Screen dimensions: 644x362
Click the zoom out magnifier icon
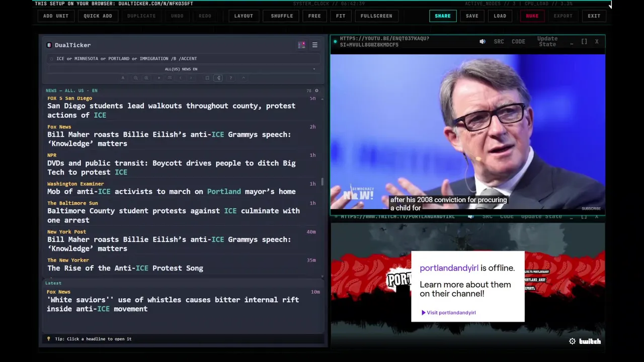(135, 78)
